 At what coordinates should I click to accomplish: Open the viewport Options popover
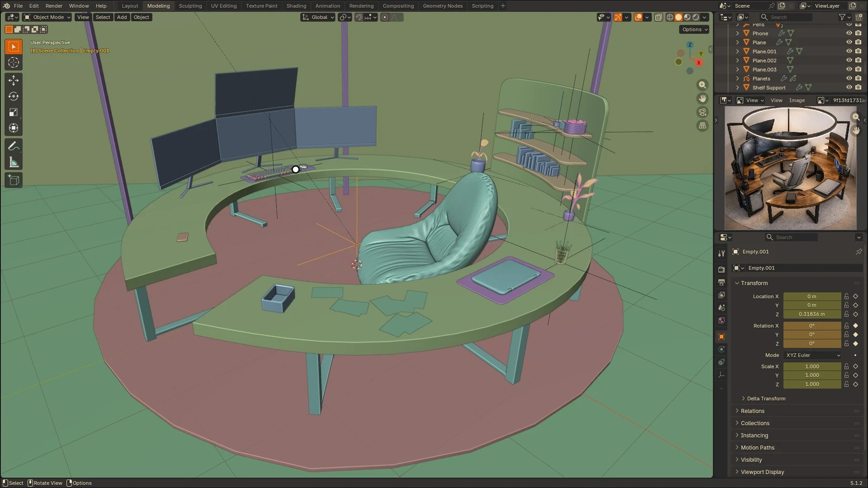(694, 29)
